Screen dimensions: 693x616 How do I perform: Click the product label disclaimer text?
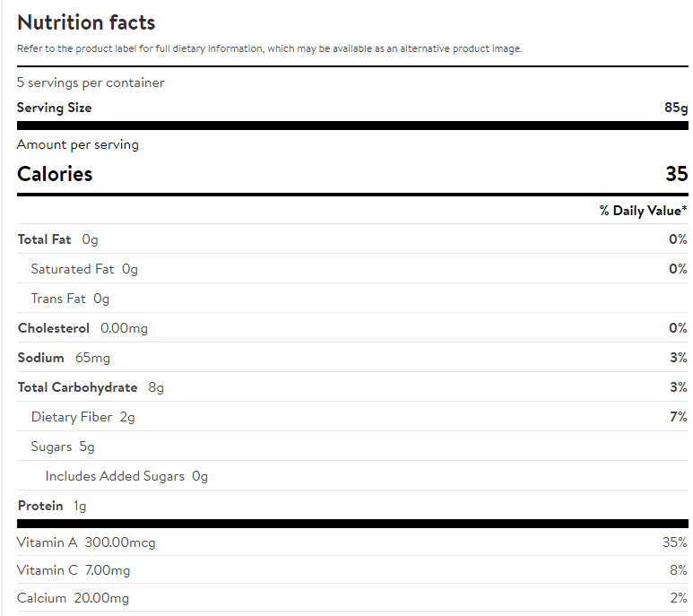pos(269,48)
